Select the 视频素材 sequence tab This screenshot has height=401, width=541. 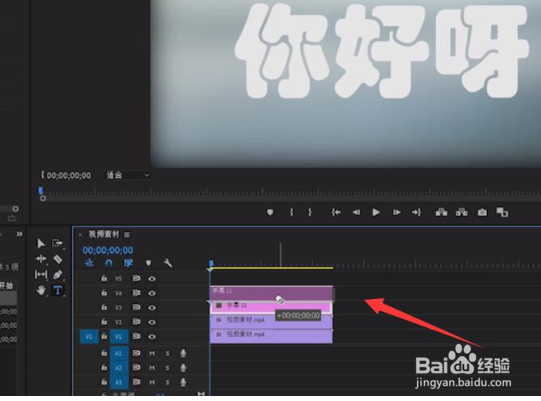[x=104, y=234]
